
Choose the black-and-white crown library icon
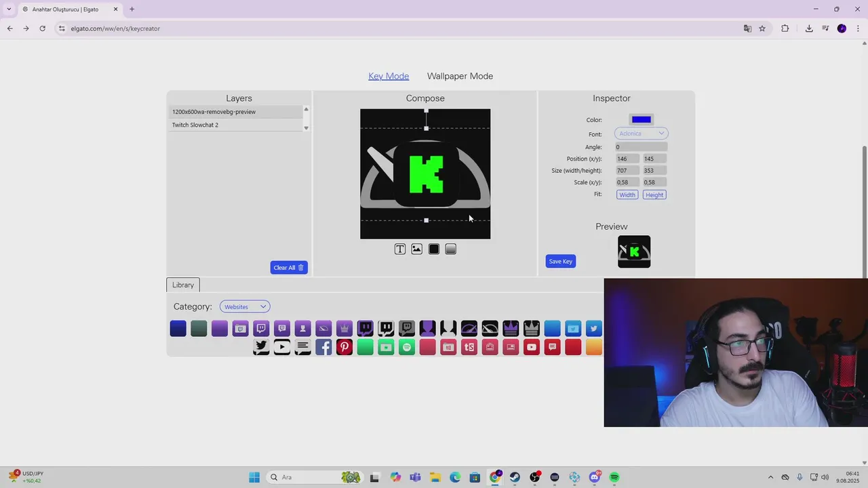coord(532,329)
